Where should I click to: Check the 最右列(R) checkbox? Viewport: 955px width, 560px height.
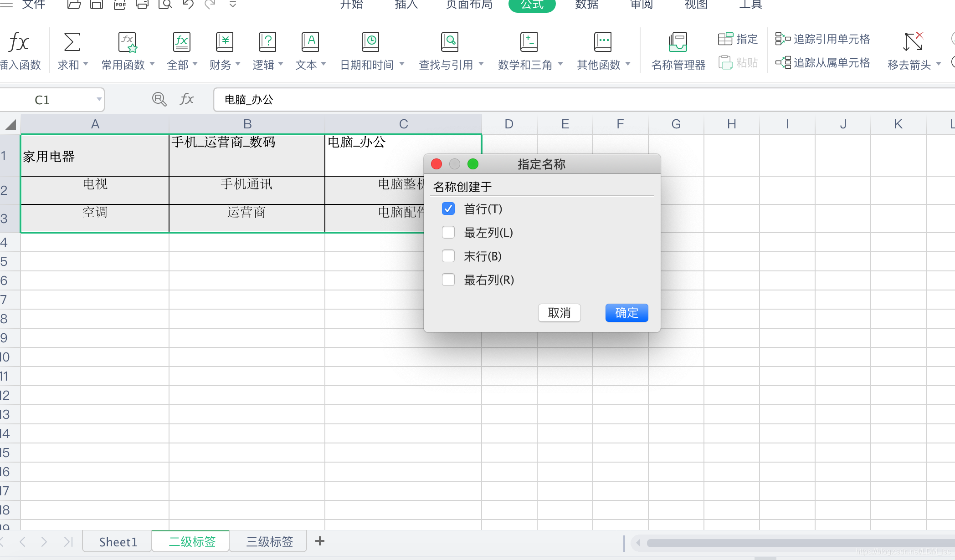(448, 280)
